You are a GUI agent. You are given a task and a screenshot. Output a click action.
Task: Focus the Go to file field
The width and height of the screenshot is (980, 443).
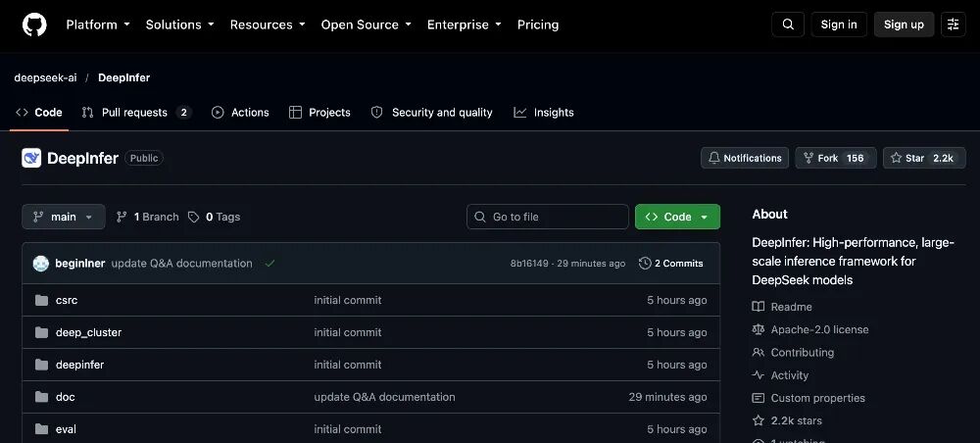(548, 217)
